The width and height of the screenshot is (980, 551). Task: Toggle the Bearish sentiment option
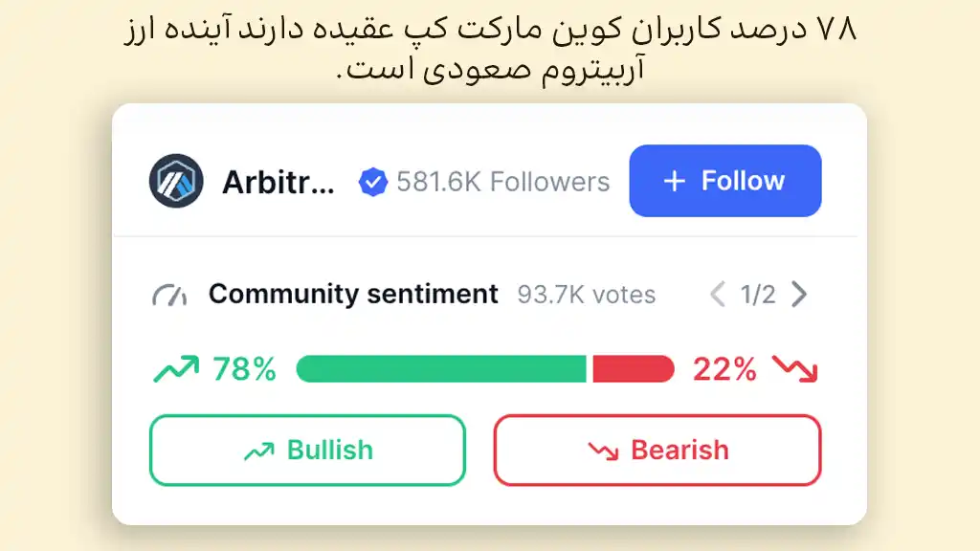pyautogui.click(x=657, y=450)
